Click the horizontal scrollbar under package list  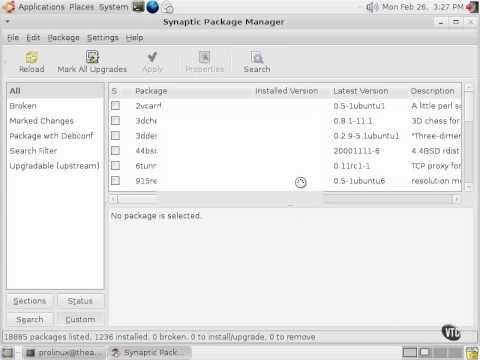(285, 199)
